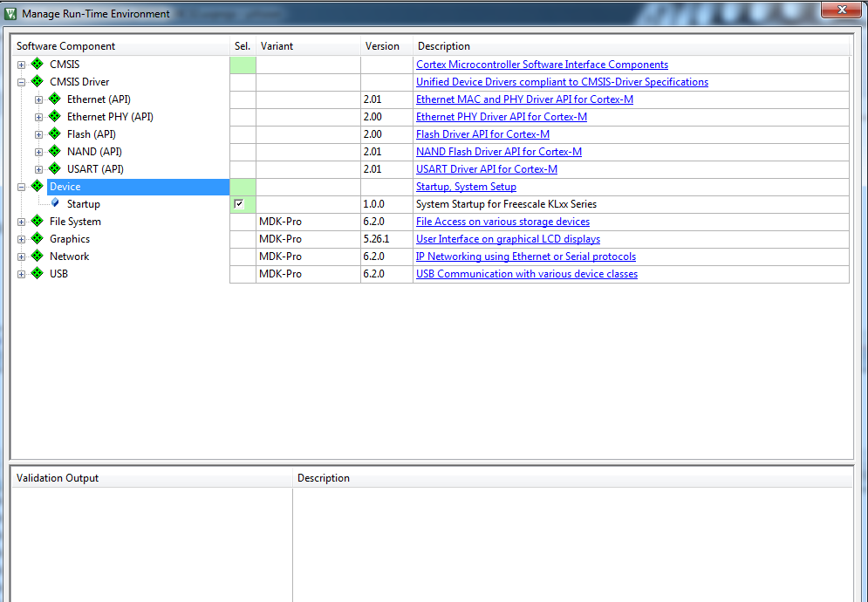Image resolution: width=868 pixels, height=602 pixels.
Task: Expand the Ethernet (API) node
Action: click(x=38, y=100)
